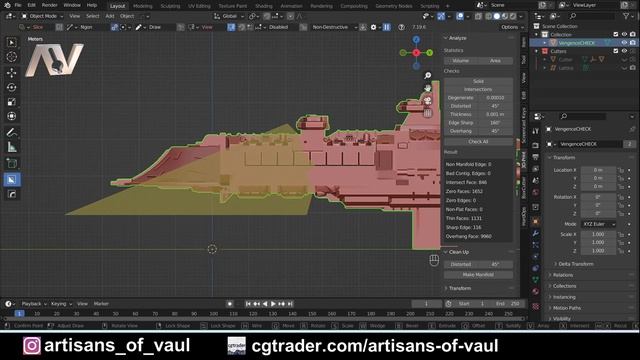The image size is (640, 360).
Task: Switch to the Sculpting workspace tab
Action: pos(170,6)
